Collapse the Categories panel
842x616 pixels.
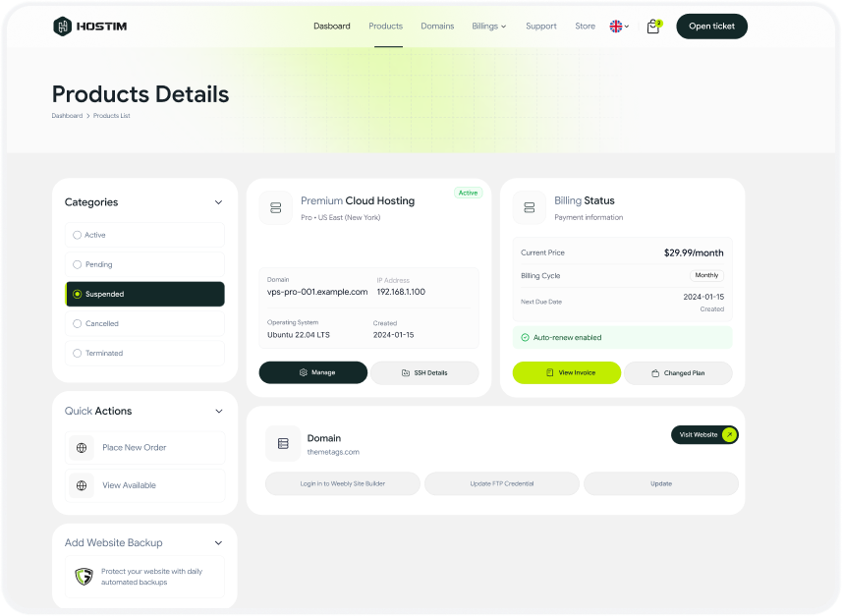218,202
